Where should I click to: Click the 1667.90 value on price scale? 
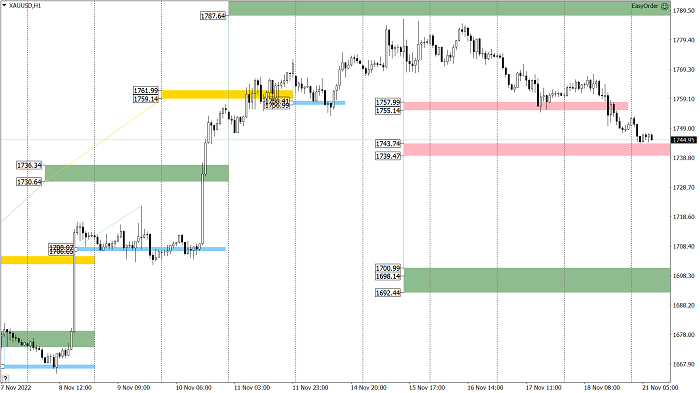(683, 364)
